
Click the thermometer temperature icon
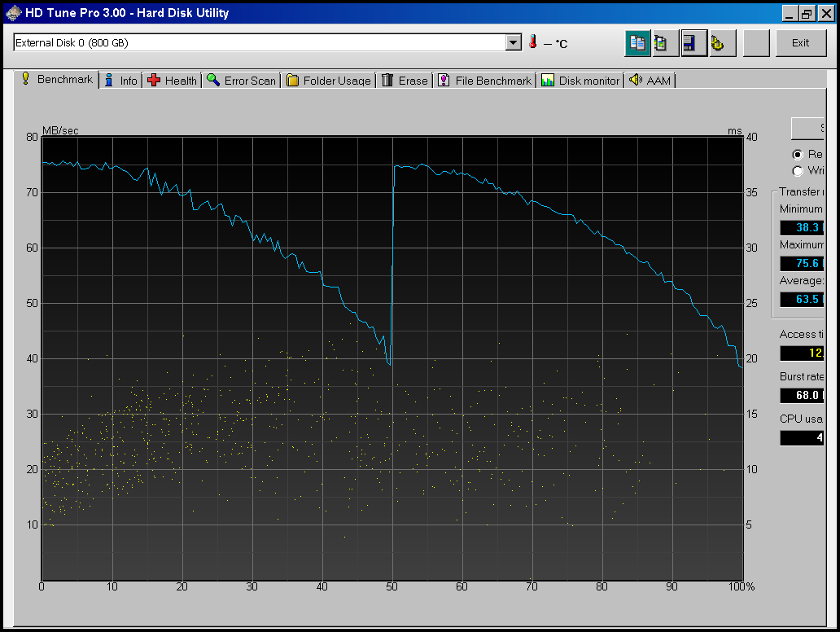coord(532,42)
